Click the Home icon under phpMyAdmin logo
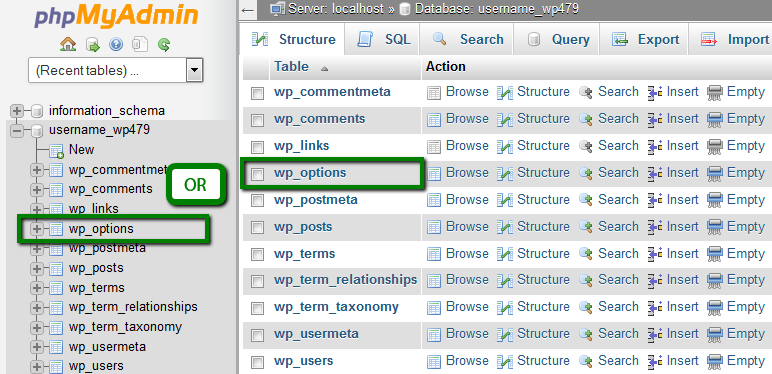This screenshot has width=772, height=374. click(68, 45)
